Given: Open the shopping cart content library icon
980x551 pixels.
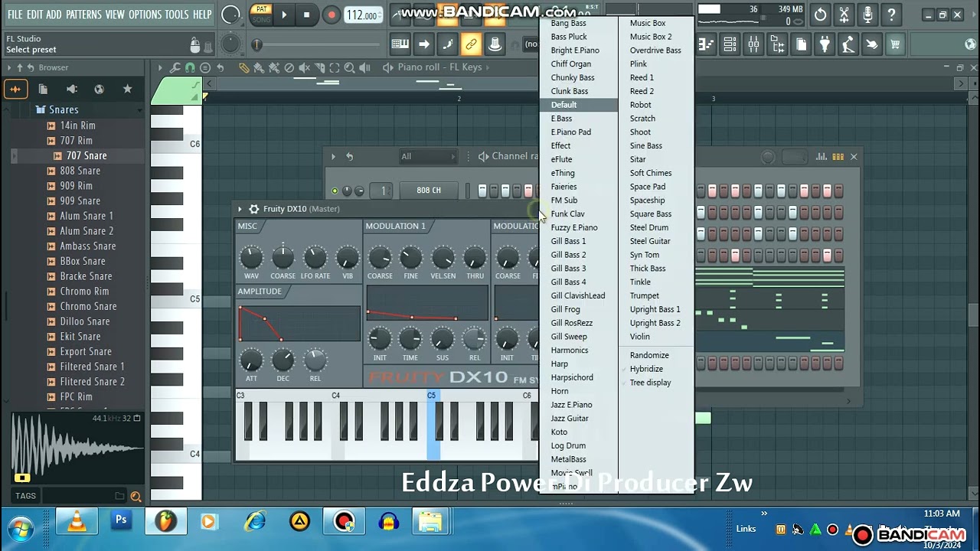Looking at the screenshot, I should 895,45.
